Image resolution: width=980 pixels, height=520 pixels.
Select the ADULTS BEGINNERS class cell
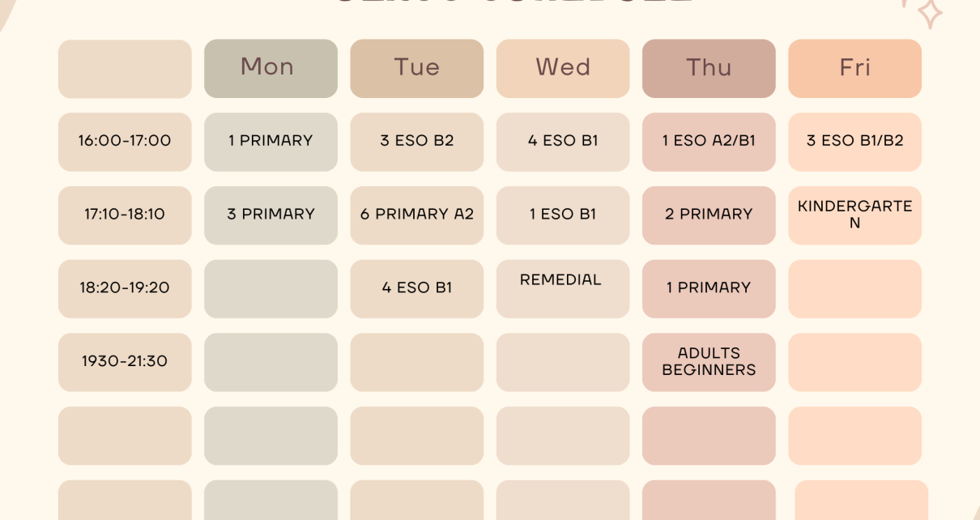coord(709,362)
